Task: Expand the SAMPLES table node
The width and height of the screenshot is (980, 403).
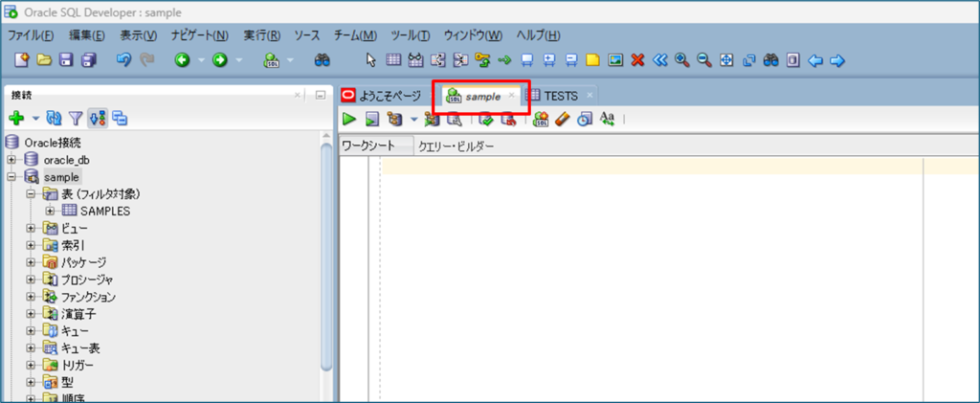Action: click(50, 211)
